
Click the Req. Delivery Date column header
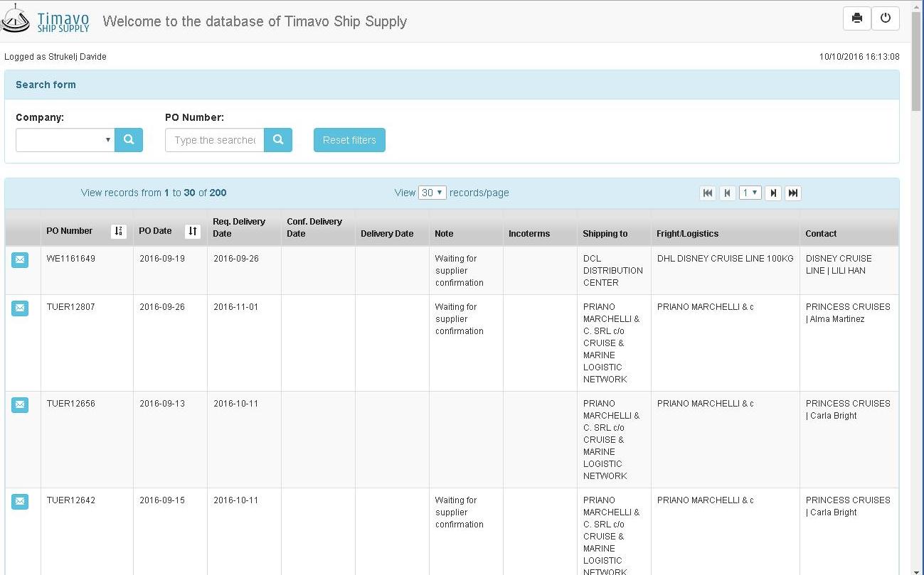click(x=244, y=227)
